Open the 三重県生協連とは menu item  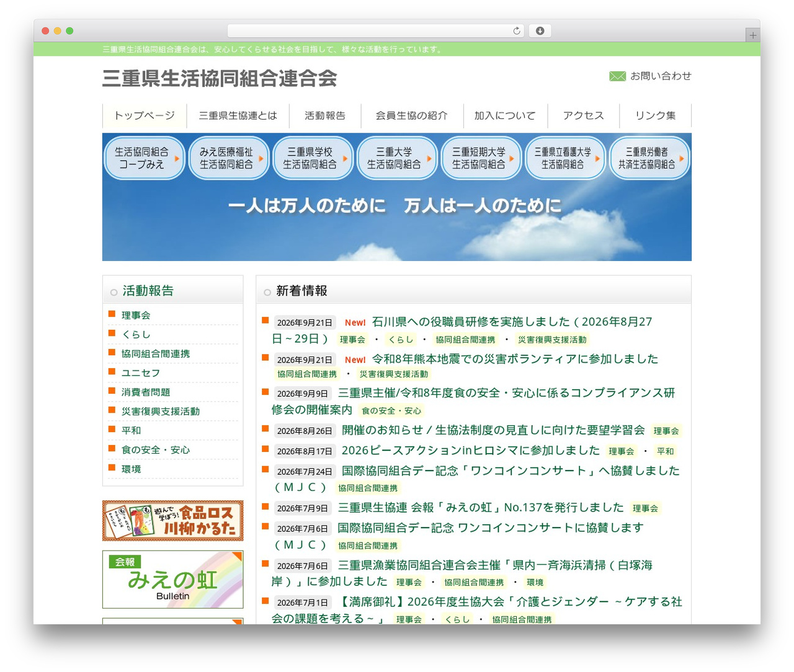[x=238, y=116]
